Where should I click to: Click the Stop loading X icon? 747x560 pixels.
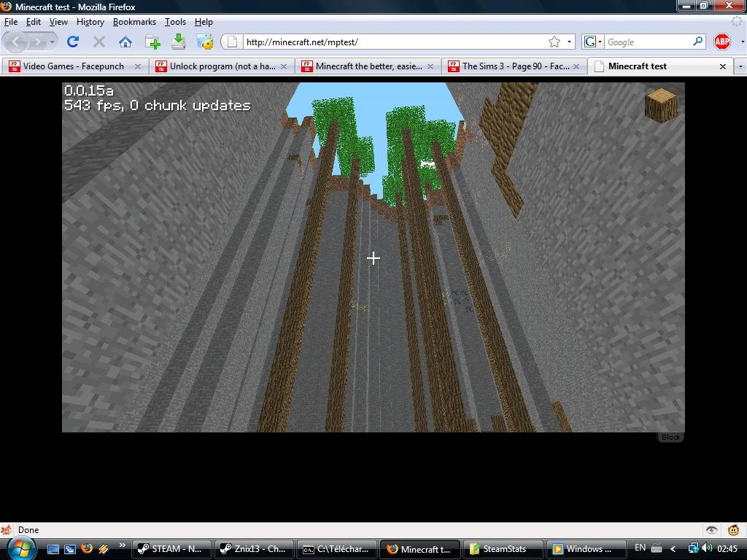[99, 42]
